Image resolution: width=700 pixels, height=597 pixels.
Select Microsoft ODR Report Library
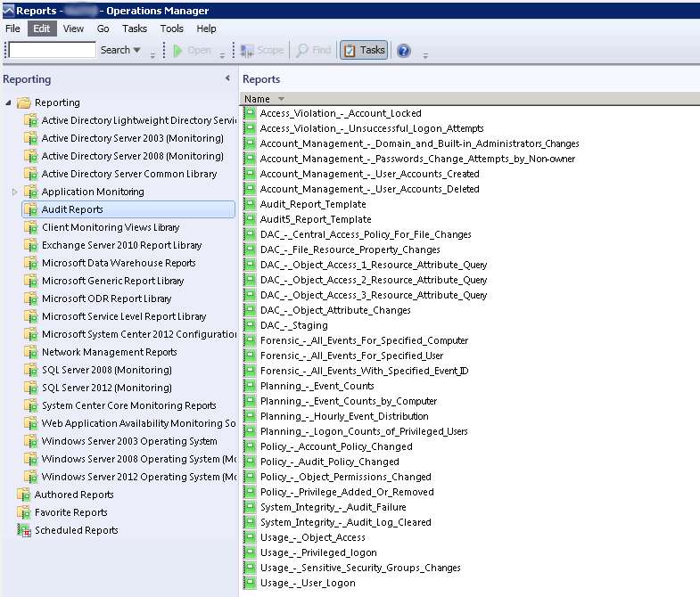107,299
